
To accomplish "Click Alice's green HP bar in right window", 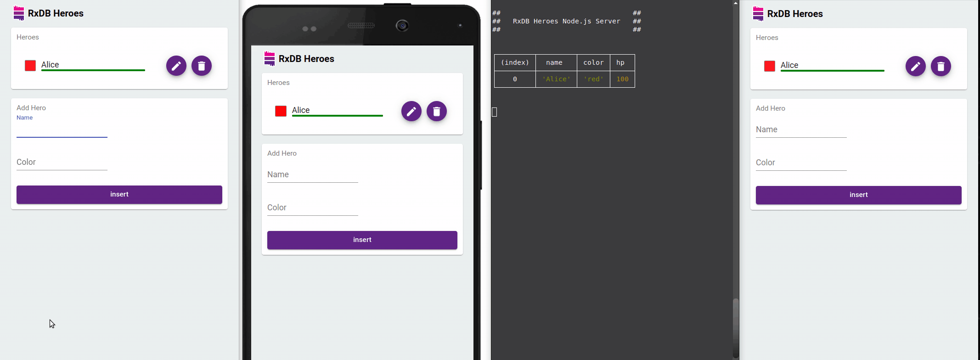I will pos(833,71).
